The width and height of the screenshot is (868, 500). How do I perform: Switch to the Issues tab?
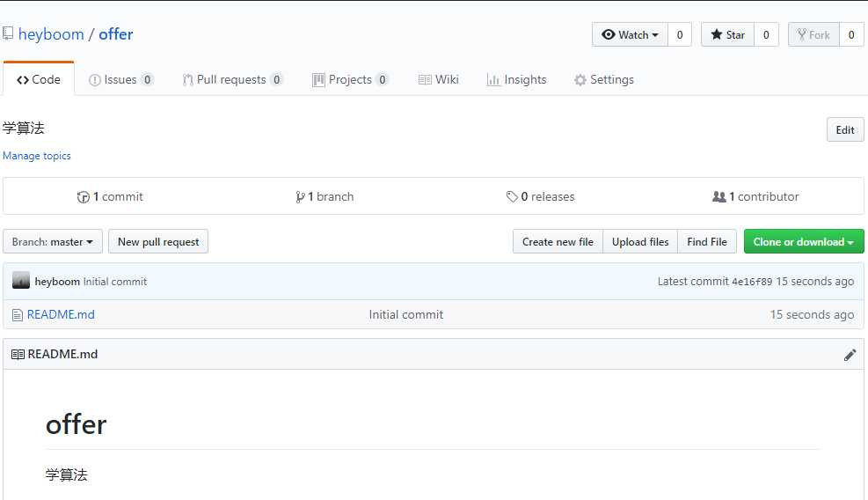point(120,79)
